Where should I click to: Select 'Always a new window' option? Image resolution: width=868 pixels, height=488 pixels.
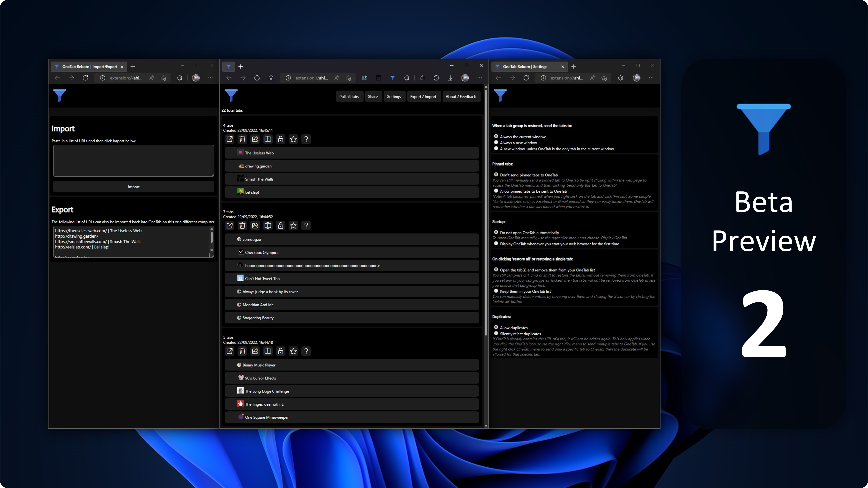[496, 143]
